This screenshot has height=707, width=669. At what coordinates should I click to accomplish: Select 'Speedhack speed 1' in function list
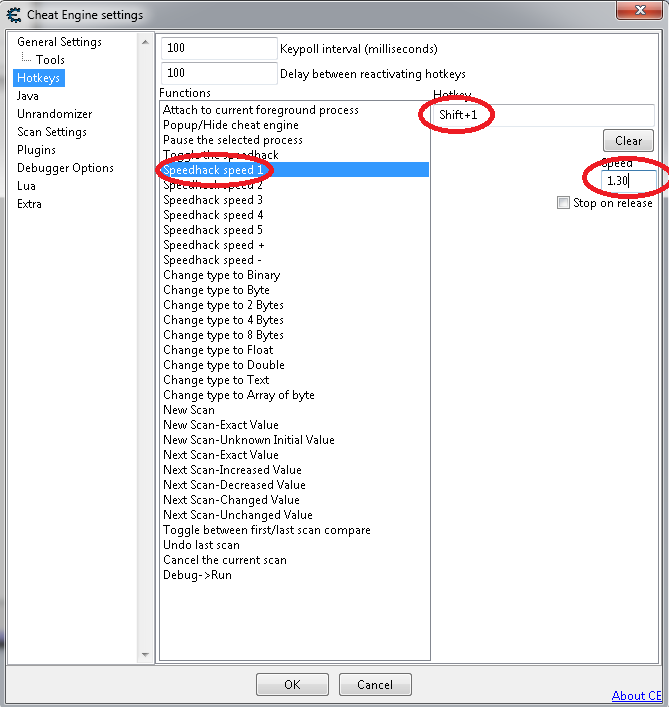[x=295, y=170]
